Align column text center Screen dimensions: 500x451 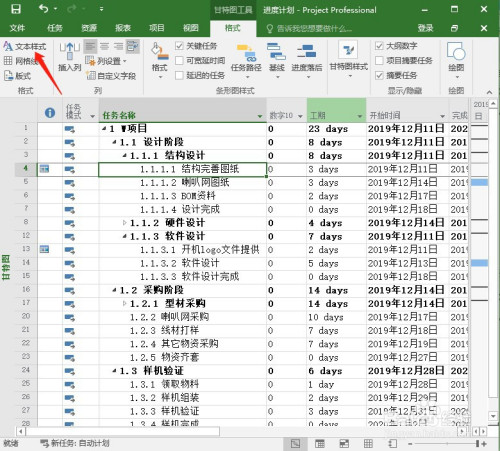pos(104,46)
